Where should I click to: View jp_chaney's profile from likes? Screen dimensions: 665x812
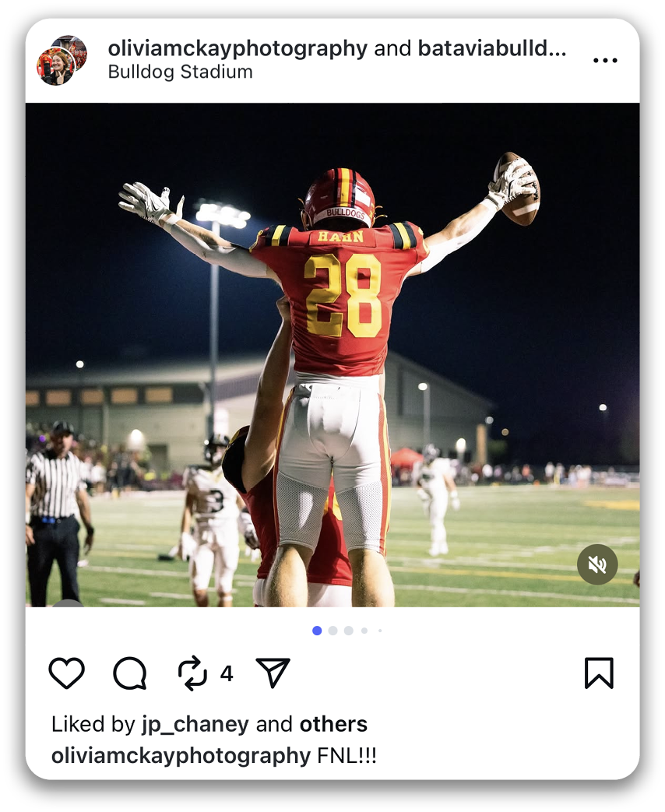click(195, 724)
